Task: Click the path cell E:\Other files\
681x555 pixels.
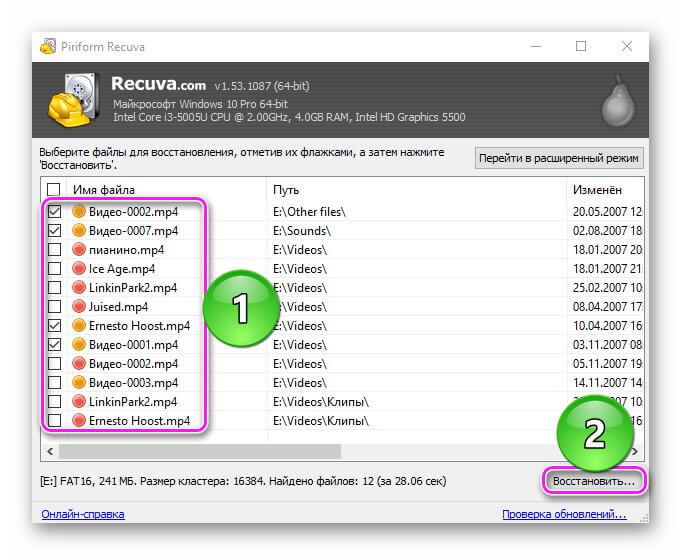Action: [309, 211]
